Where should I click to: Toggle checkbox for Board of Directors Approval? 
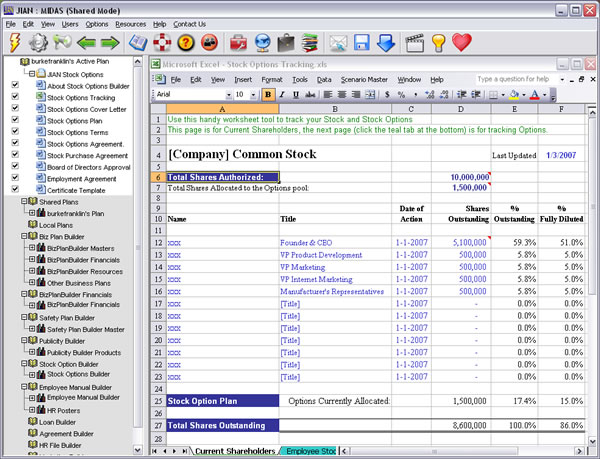15,166
